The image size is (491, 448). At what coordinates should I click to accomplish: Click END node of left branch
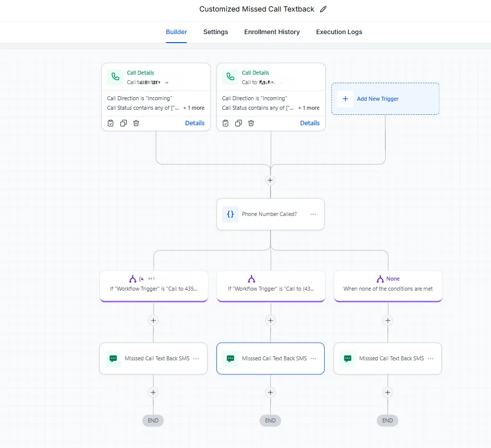(x=153, y=420)
